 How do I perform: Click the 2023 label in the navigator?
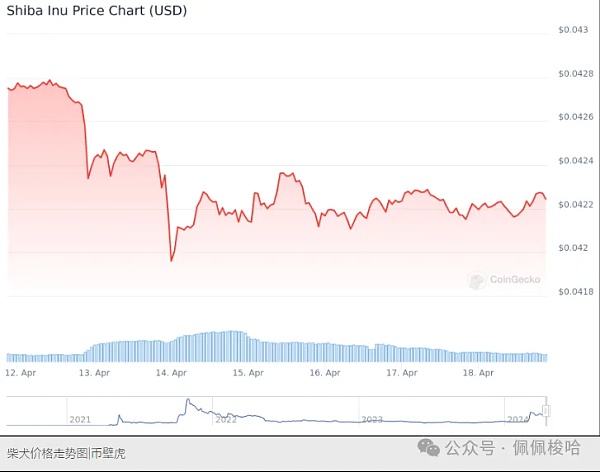tap(372, 419)
